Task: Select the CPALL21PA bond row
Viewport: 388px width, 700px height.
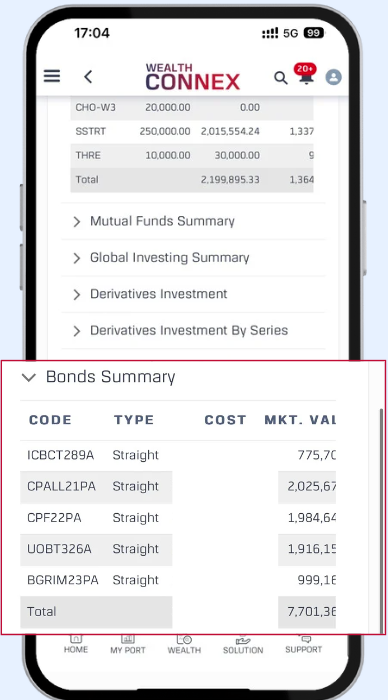Action: (178, 487)
